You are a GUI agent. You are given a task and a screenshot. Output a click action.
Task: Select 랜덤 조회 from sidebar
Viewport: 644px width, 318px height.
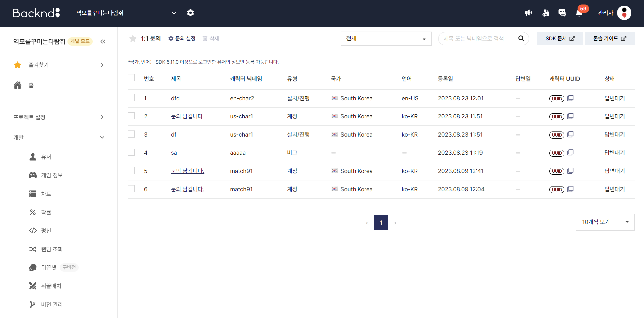(52, 249)
